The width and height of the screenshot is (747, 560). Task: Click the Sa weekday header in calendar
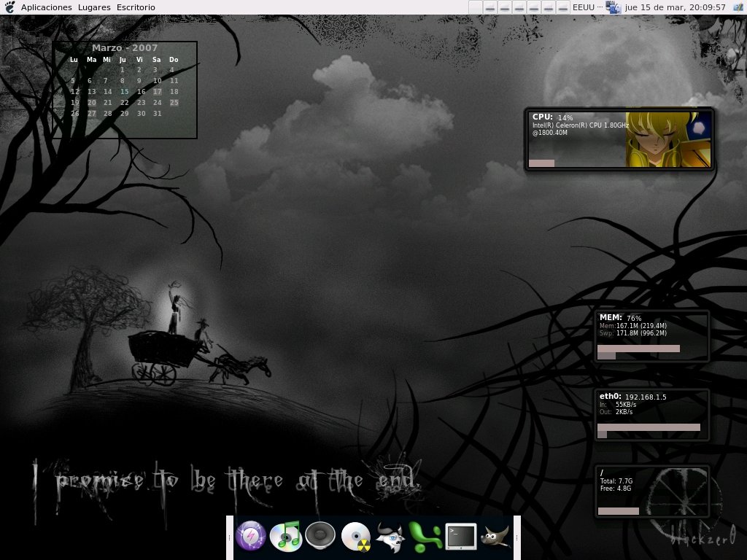157,60
